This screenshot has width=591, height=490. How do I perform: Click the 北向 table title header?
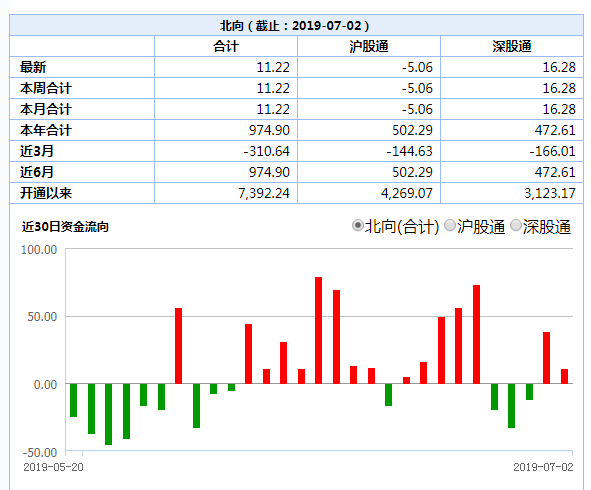[294, 26]
